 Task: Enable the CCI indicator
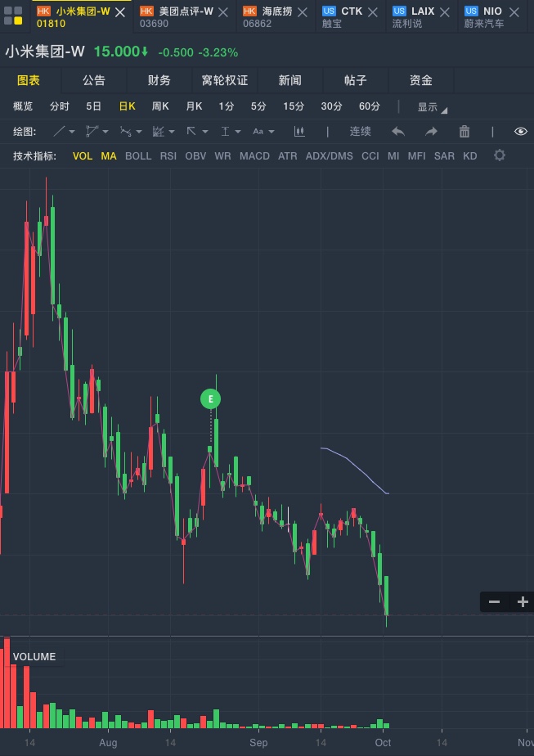click(x=370, y=155)
